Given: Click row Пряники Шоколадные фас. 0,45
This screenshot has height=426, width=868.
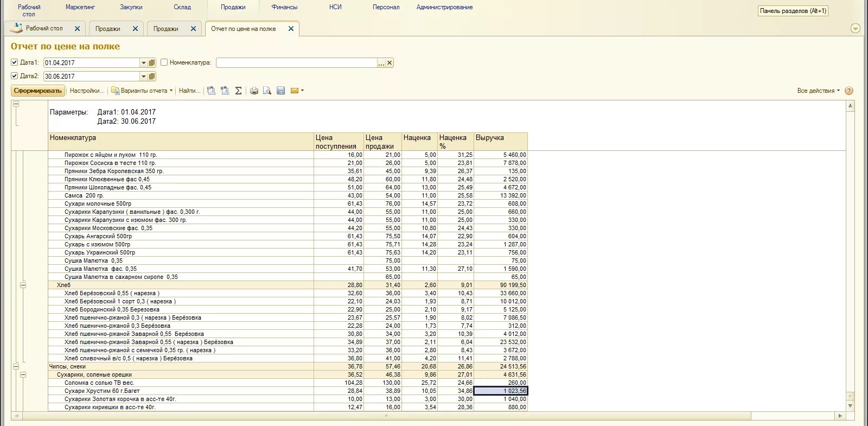Looking at the screenshot, I should click(x=288, y=187).
